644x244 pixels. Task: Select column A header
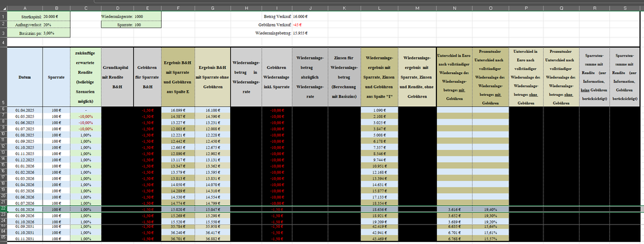pos(24,8)
